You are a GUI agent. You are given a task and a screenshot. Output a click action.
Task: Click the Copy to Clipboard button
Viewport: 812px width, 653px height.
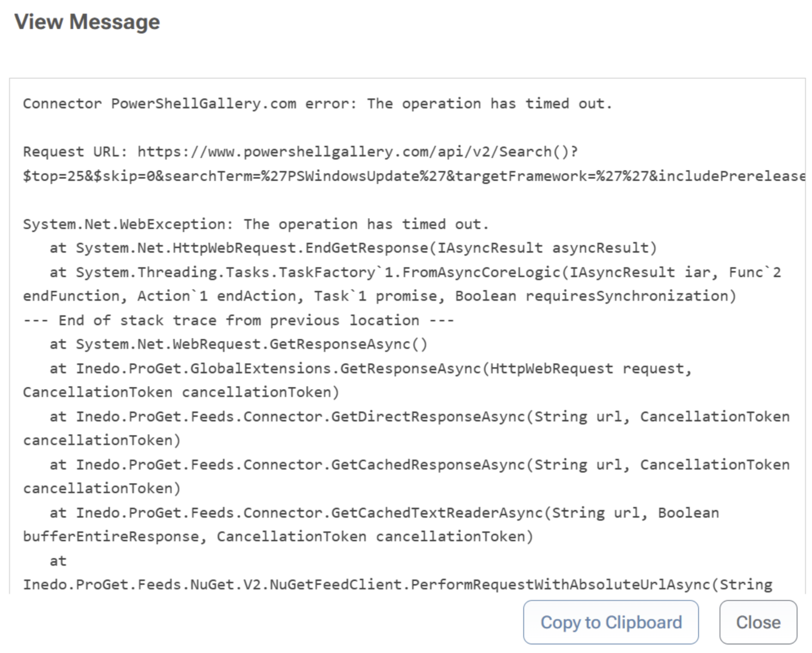(611, 622)
